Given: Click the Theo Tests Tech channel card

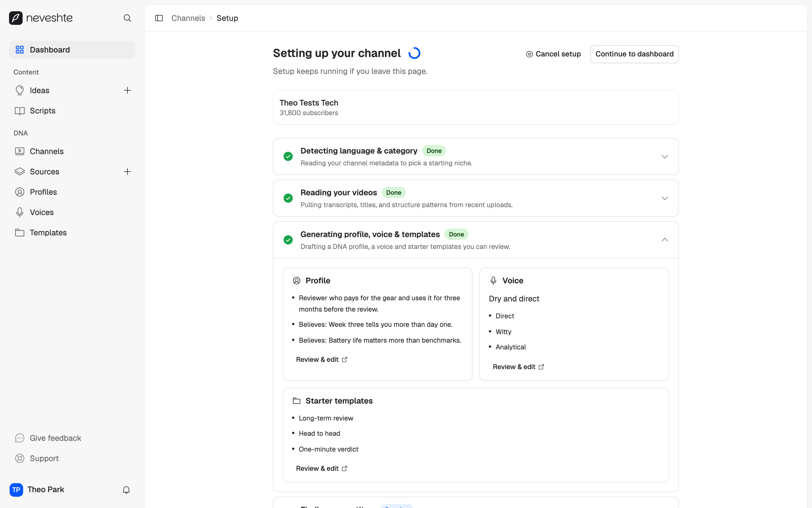Looking at the screenshot, I should pyautogui.click(x=475, y=108).
